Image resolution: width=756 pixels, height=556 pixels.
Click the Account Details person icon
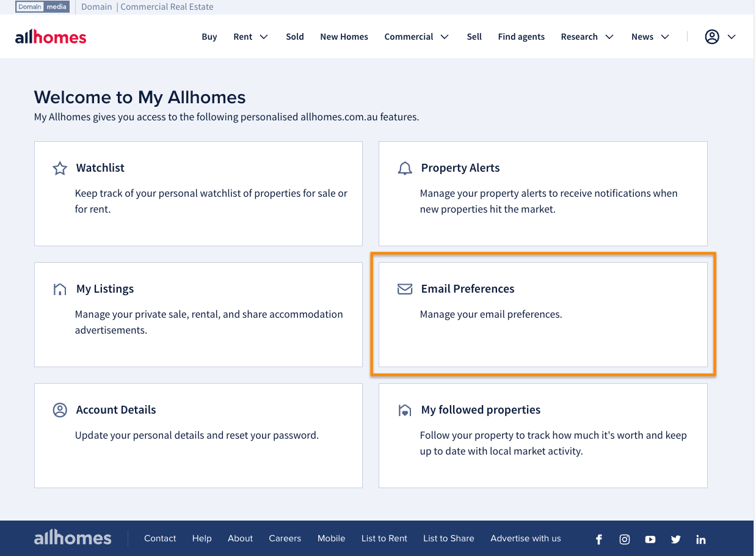pos(60,410)
